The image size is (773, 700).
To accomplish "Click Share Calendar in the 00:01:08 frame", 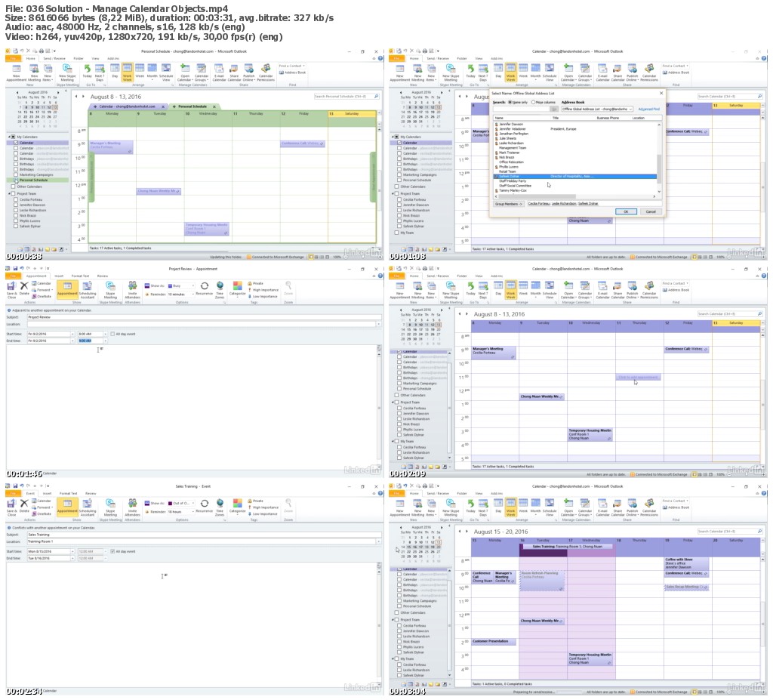I will 617,72.
